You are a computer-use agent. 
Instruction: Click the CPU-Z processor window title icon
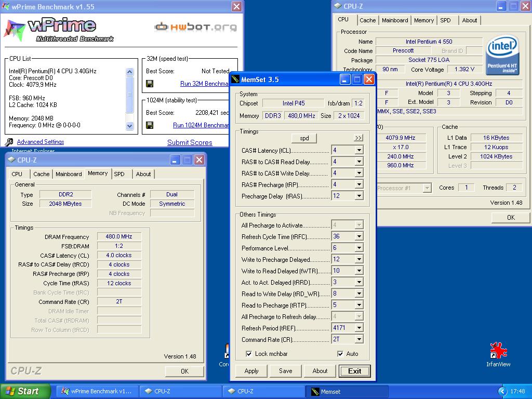pos(338,6)
